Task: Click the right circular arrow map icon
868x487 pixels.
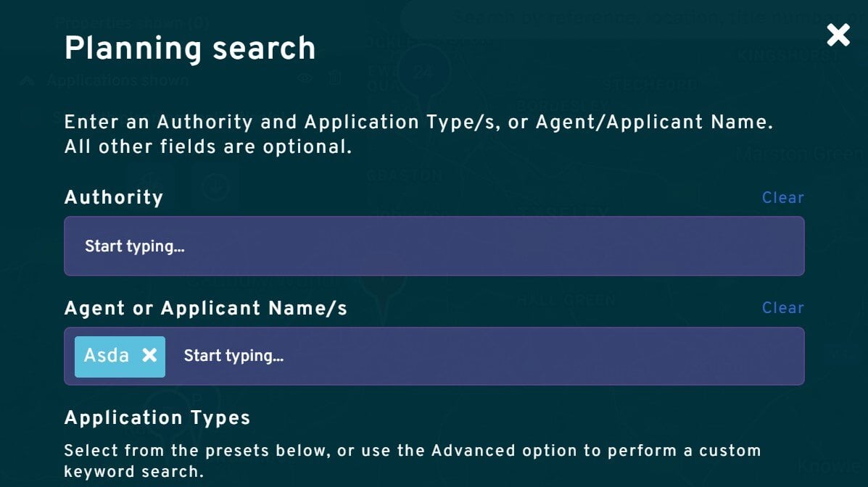Action: click(x=217, y=186)
